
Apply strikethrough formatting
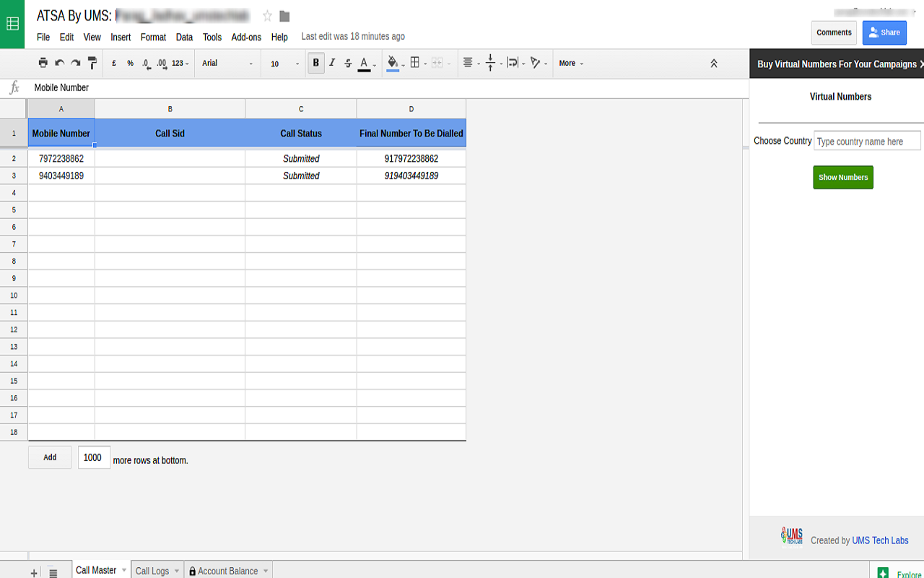click(x=348, y=63)
